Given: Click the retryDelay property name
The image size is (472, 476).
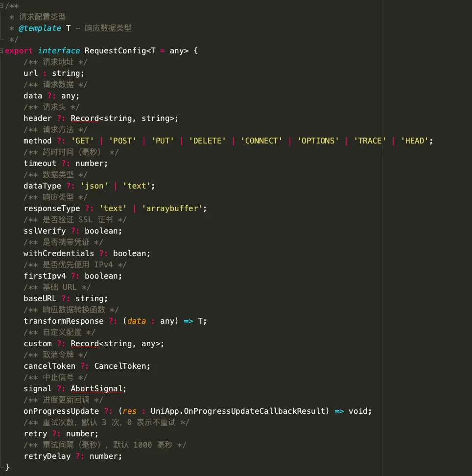Looking at the screenshot, I should tap(47, 456).
